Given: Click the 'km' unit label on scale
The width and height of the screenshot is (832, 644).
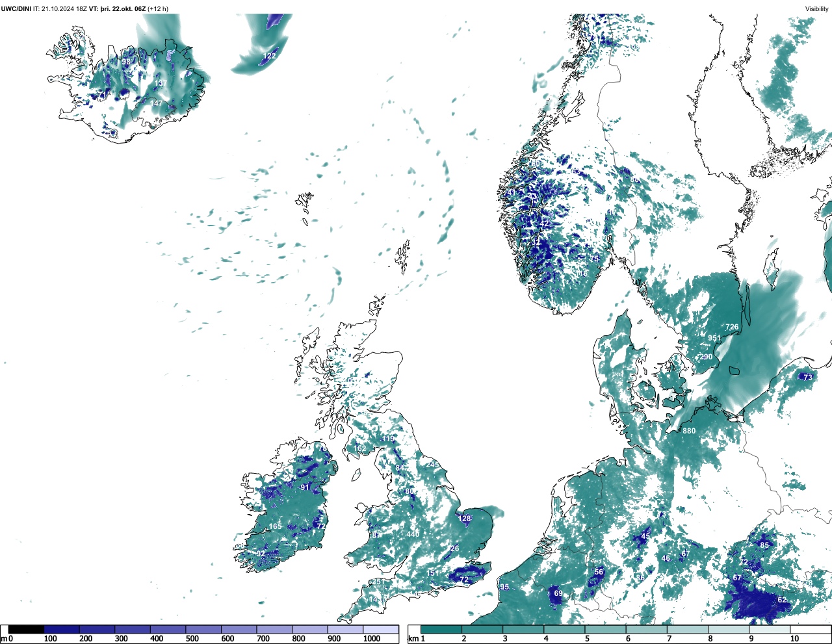Looking at the screenshot, I should [413, 639].
